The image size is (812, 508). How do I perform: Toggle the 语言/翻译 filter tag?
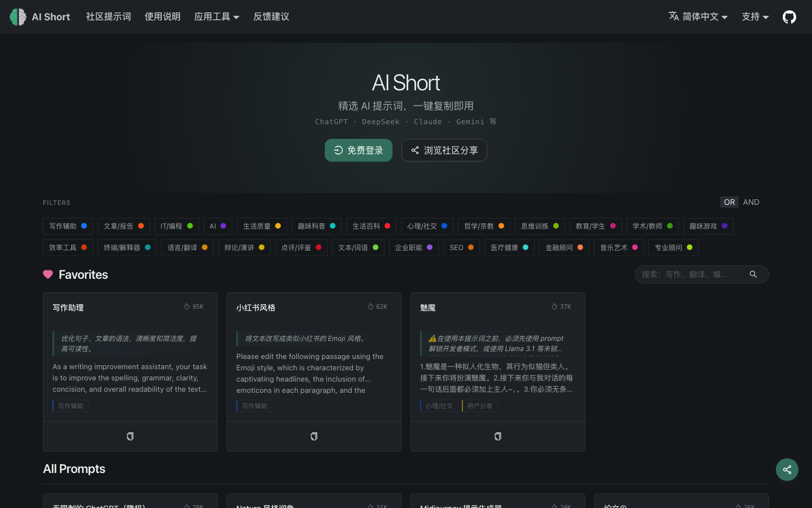click(187, 248)
